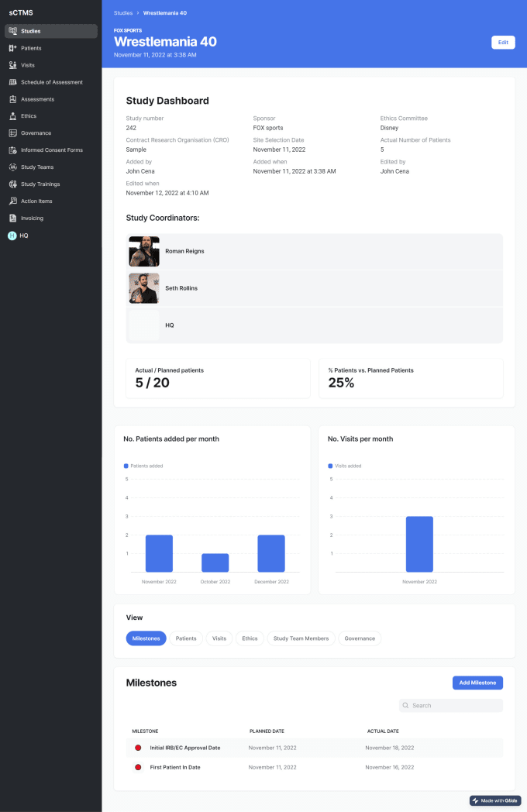Click the First Patient In Date row name

175,768
